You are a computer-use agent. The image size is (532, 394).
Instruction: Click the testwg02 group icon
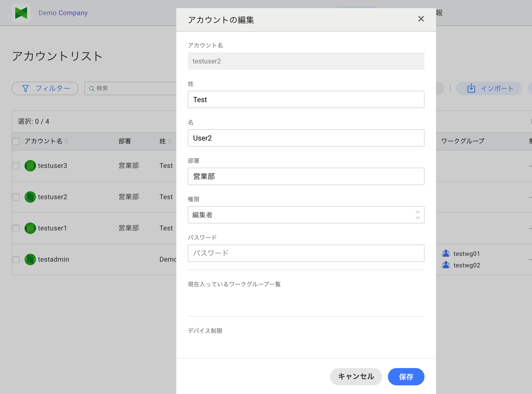[446, 265]
